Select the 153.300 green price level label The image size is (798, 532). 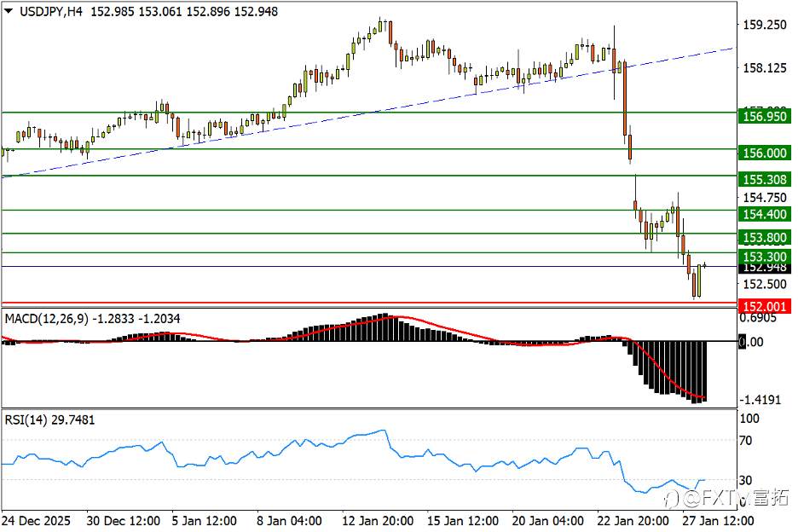coord(765,257)
